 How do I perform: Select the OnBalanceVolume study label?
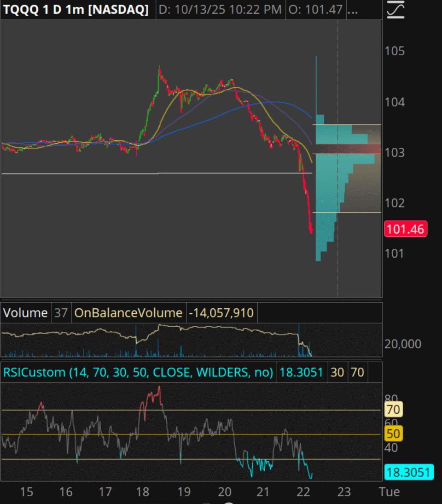coord(128,313)
